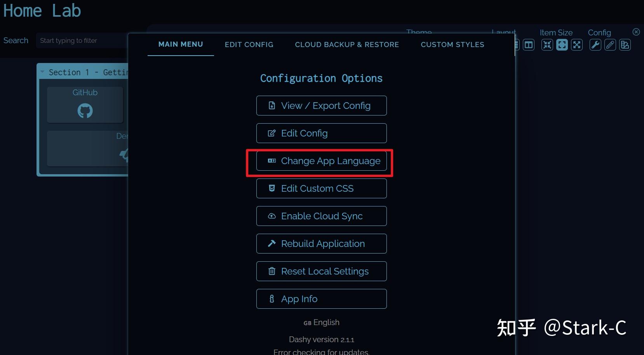644x355 pixels.
Task: Click View / Export Config button
Action: point(321,106)
